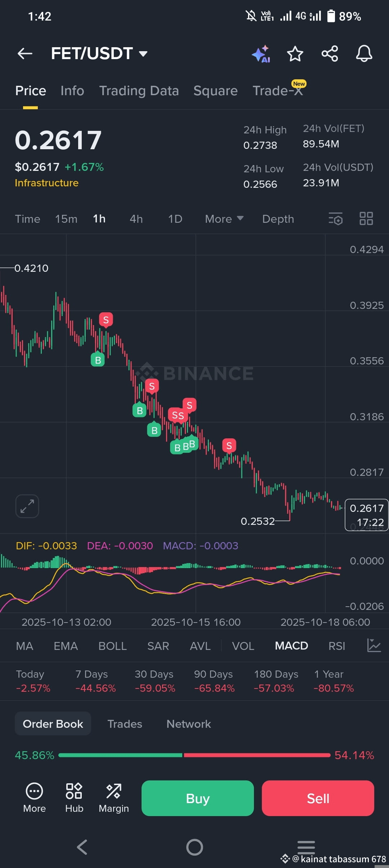Tap the S marker near 0.3925
Image resolution: width=389 pixels, height=868 pixels.
pyautogui.click(x=106, y=320)
